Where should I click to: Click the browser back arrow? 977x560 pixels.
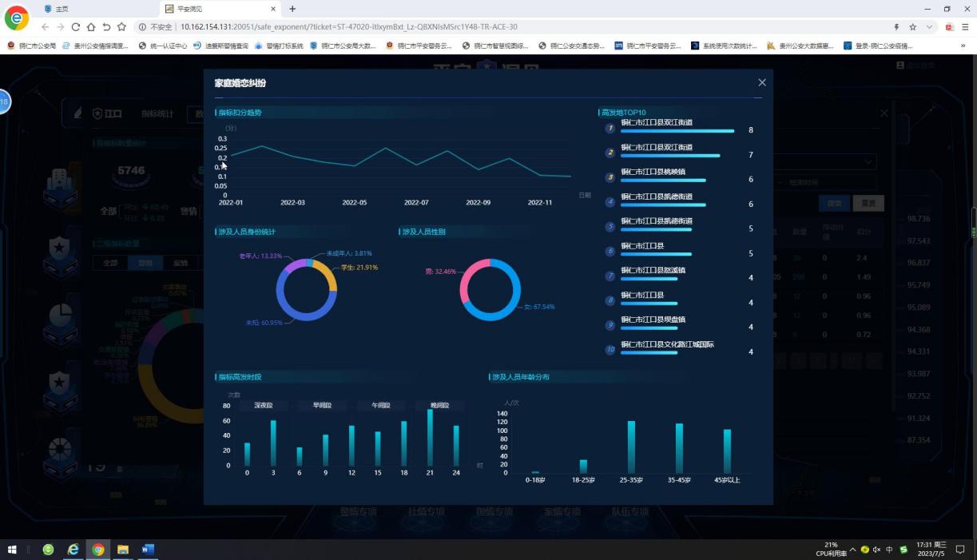click(46, 26)
